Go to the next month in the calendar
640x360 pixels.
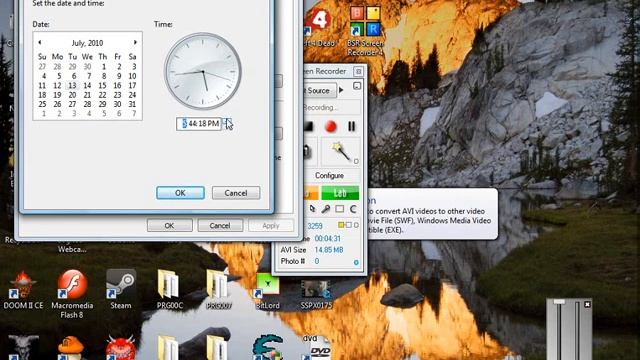[x=135, y=42]
